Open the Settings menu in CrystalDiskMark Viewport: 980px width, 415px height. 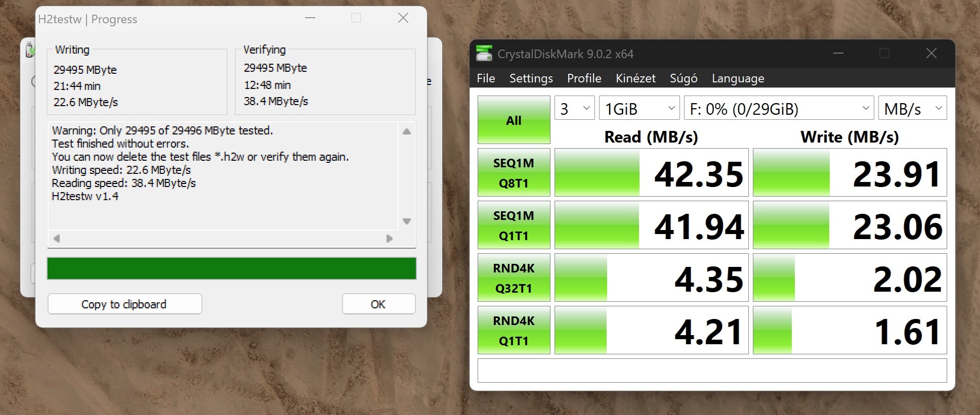pos(531,78)
